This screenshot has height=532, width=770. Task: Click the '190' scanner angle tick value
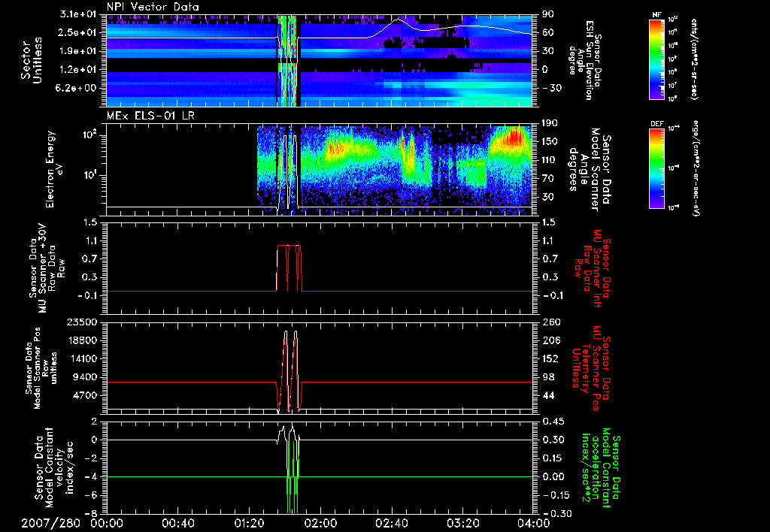point(550,123)
